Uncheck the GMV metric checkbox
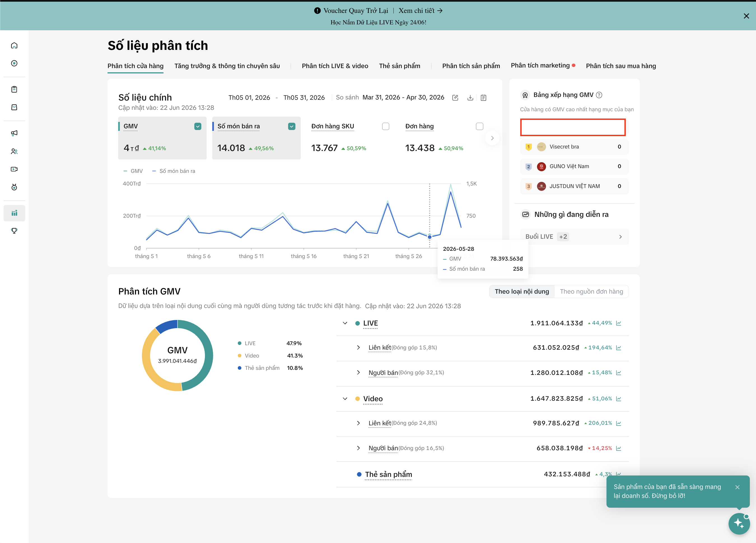This screenshot has height=543, width=756. [198, 126]
